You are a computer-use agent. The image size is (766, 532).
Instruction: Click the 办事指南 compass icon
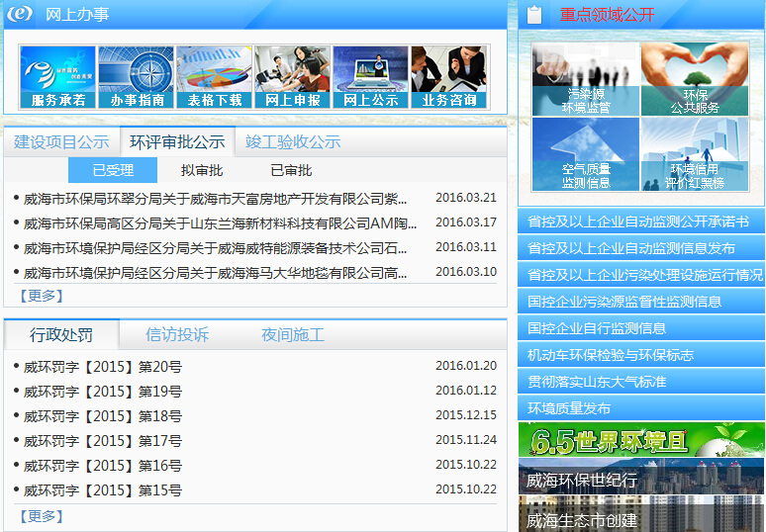click(x=137, y=77)
